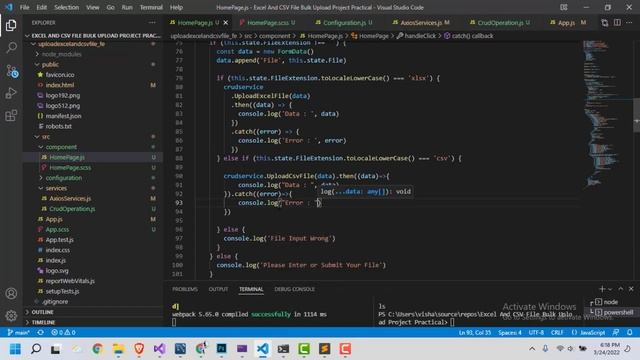This screenshot has width=640, height=360.
Task: Open manifest.json in explorer tree
Action: tap(63, 116)
